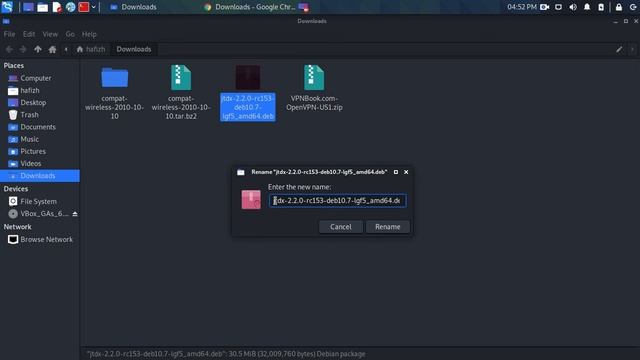The width and height of the screenshot is (640, 360).
Task: Click the workspace switcher icon in the panel
Action: [x=303, y=7]
